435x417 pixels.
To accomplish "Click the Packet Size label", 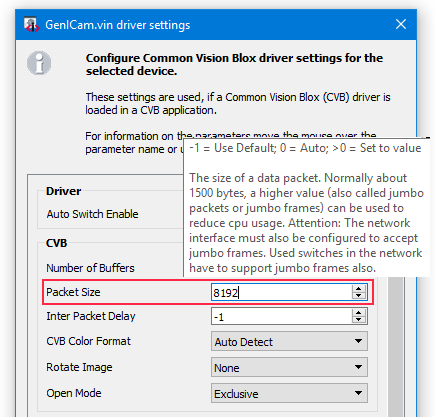I will click(73, 292).
